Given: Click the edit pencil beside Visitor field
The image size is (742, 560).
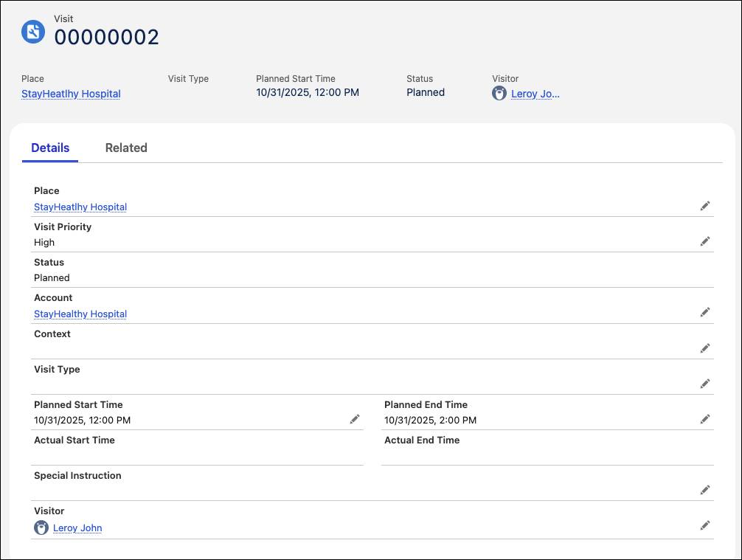Looking at the screenshot, I should (705, 525).
